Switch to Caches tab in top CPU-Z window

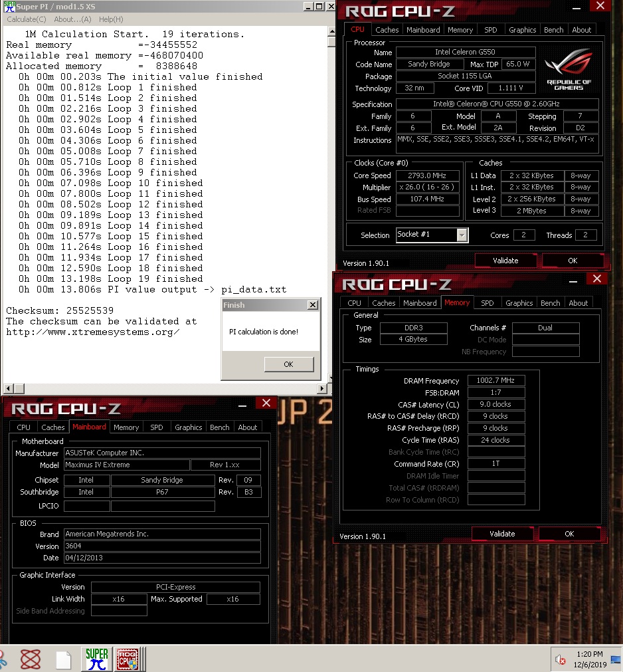tap(387, 30)
